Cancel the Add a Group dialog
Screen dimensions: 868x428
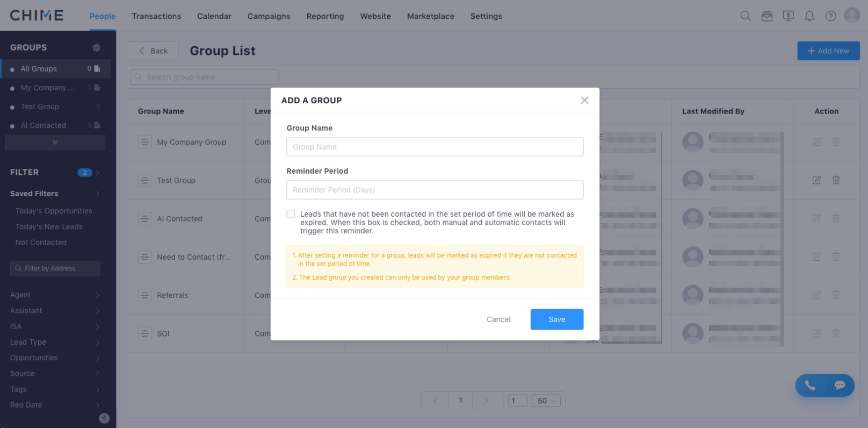(x=498, y=319)
